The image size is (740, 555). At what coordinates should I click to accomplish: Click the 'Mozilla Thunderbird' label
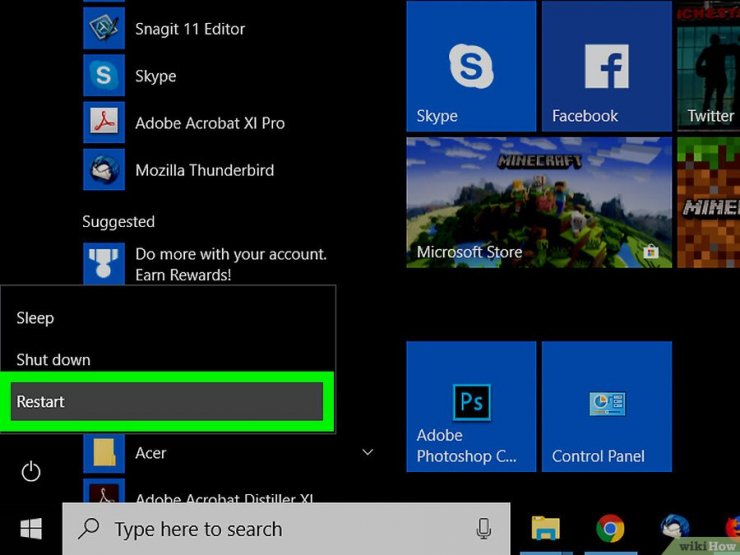[x=204, y=170]
